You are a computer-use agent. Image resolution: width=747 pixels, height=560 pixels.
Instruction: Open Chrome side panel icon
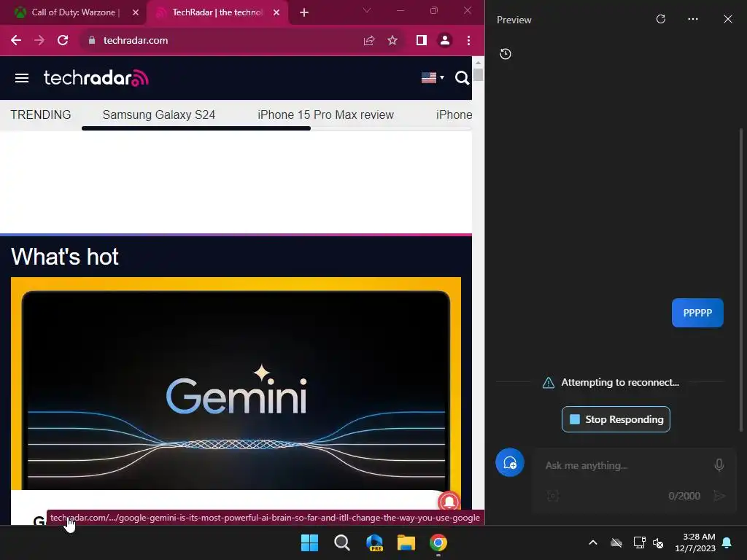[x=421, y=41]
